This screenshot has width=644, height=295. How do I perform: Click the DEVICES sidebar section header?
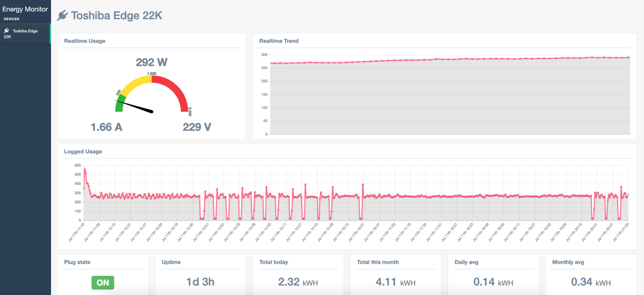tap(12, 19)
